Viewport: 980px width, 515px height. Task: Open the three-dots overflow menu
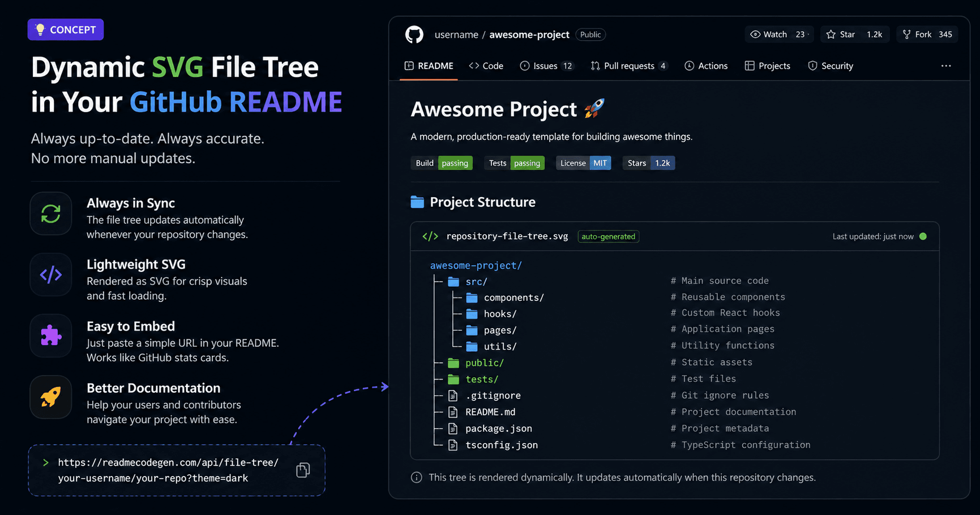click(x=946, y=66)
